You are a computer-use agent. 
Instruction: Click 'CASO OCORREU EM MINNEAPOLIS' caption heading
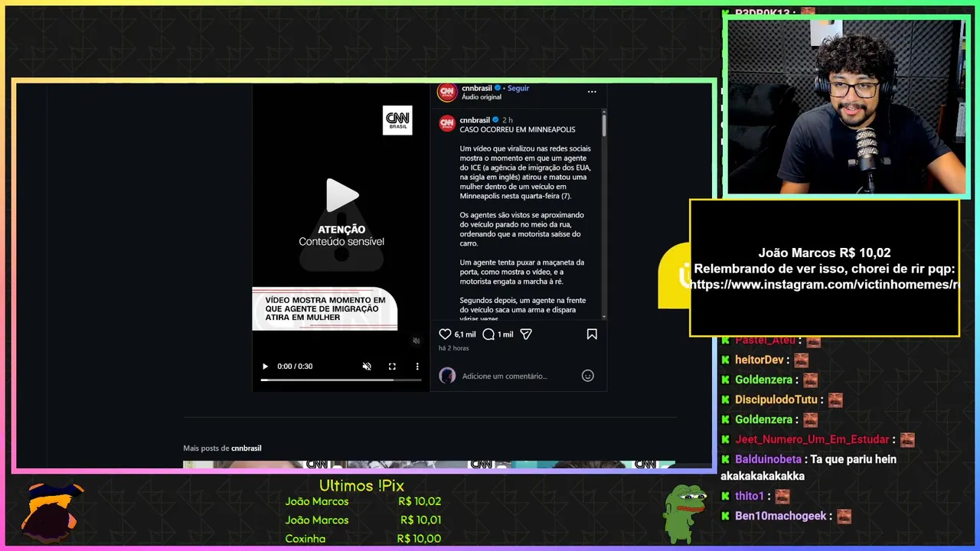(x=518, y=129)
